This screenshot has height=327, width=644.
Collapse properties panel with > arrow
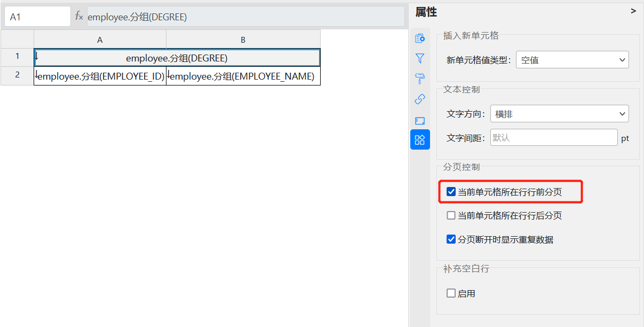(x=633, y=11)
